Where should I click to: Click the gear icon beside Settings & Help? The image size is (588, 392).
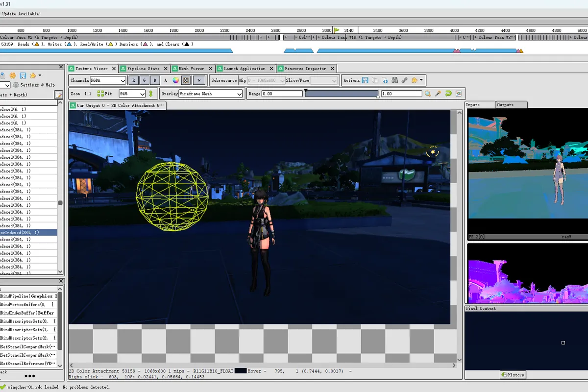16,85
